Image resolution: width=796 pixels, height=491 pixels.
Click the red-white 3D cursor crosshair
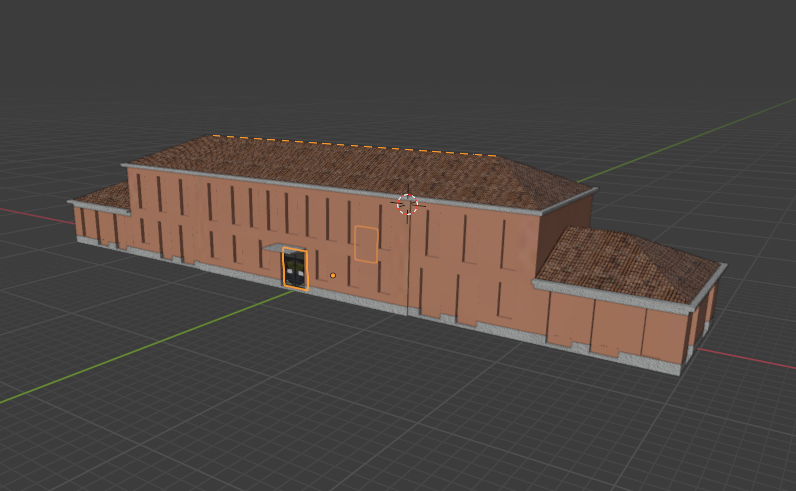[x=407, y=204]
